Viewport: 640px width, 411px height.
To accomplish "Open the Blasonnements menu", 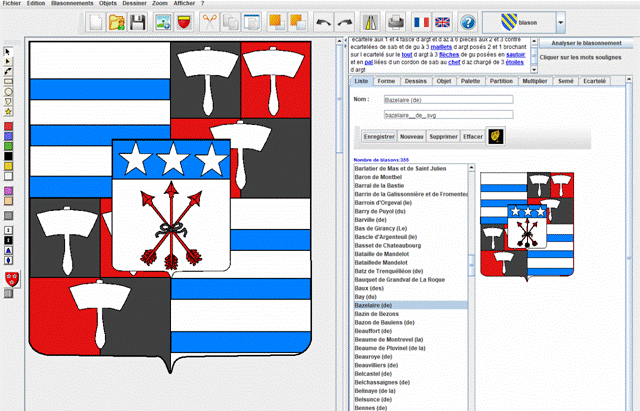I will pos(73,4).
